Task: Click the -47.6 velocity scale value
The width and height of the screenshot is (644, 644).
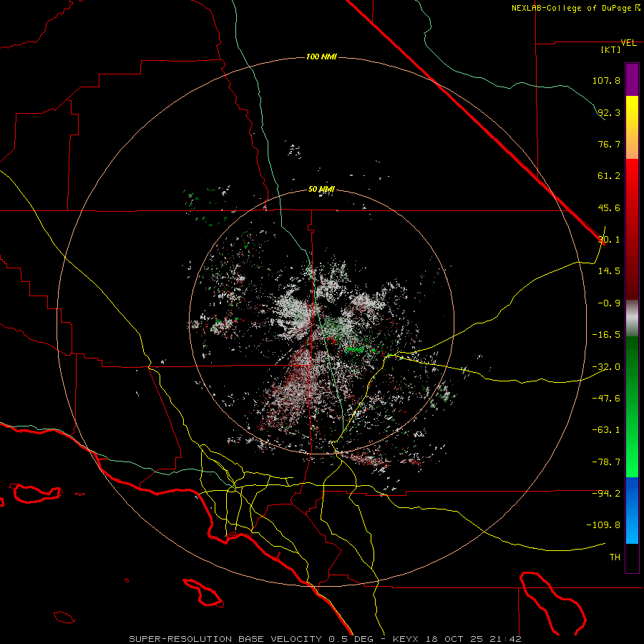Action: [x=606, y=399]
